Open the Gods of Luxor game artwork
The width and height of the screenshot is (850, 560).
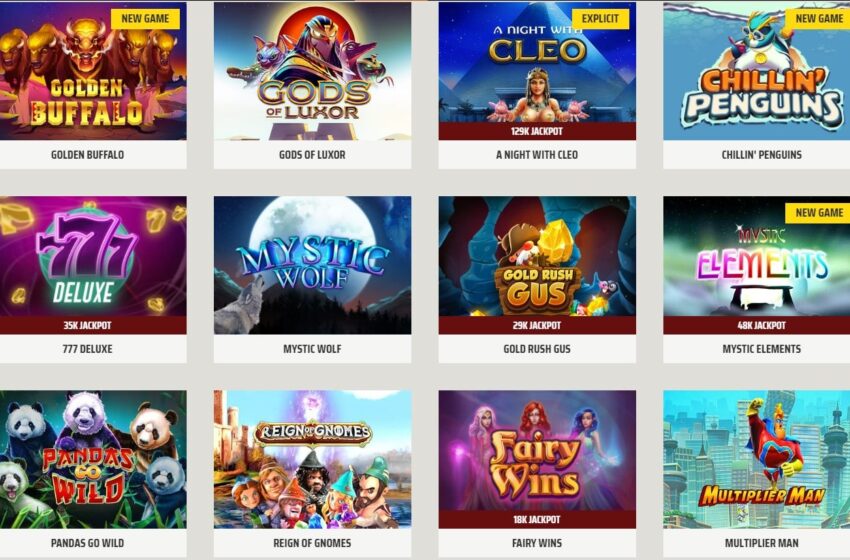tap(312, 70)
